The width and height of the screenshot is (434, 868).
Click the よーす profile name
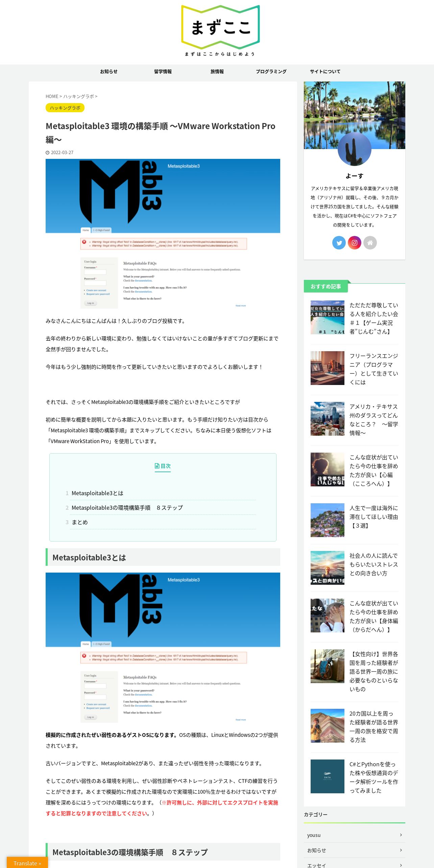click(355, 176)
